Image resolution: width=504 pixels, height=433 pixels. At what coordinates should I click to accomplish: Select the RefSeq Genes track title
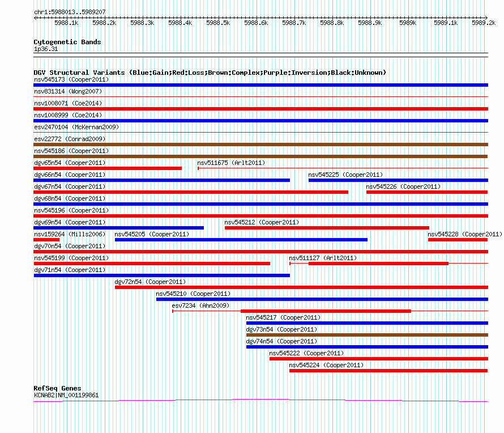pos(57,388)
